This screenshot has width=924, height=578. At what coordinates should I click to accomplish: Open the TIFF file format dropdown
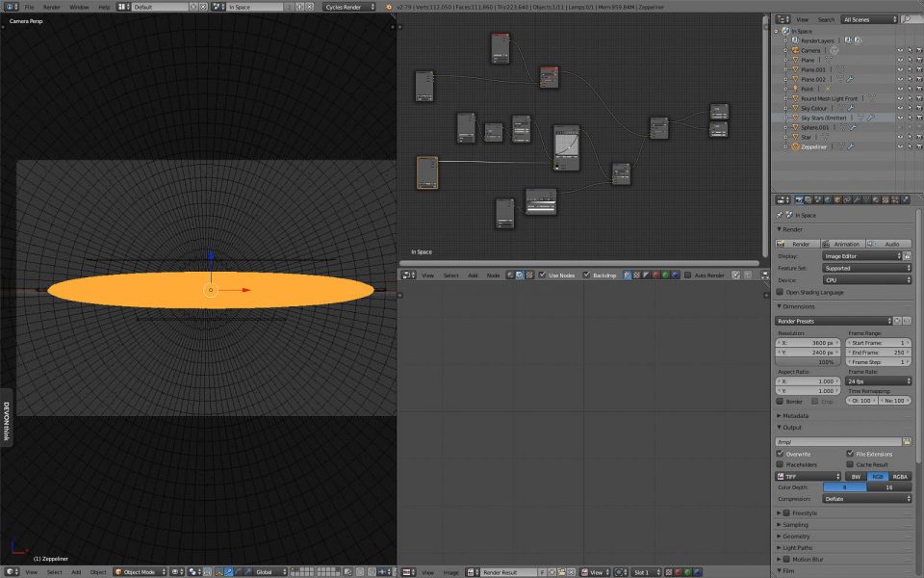(808, 476)
